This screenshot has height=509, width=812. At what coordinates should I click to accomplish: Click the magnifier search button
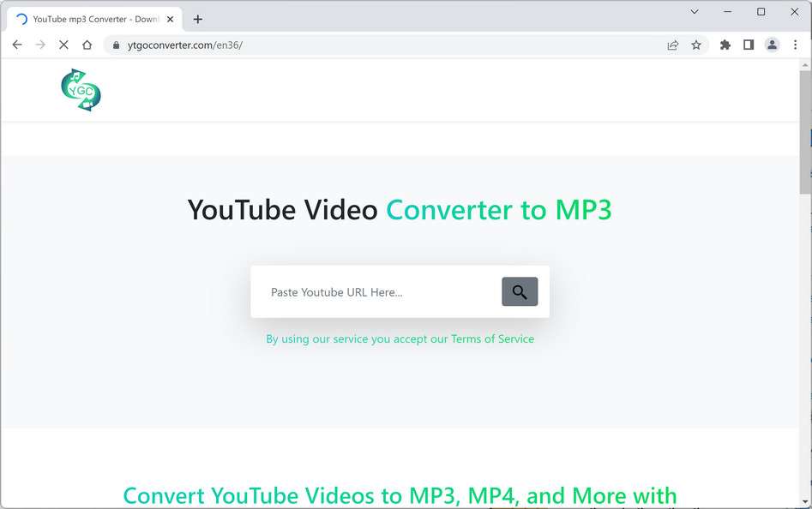pyautogui.click(x=520, y=291)
